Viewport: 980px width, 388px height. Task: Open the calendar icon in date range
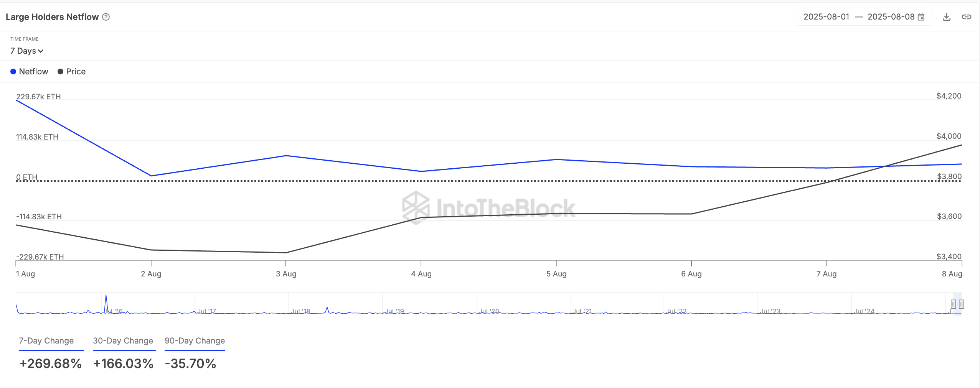921,17
